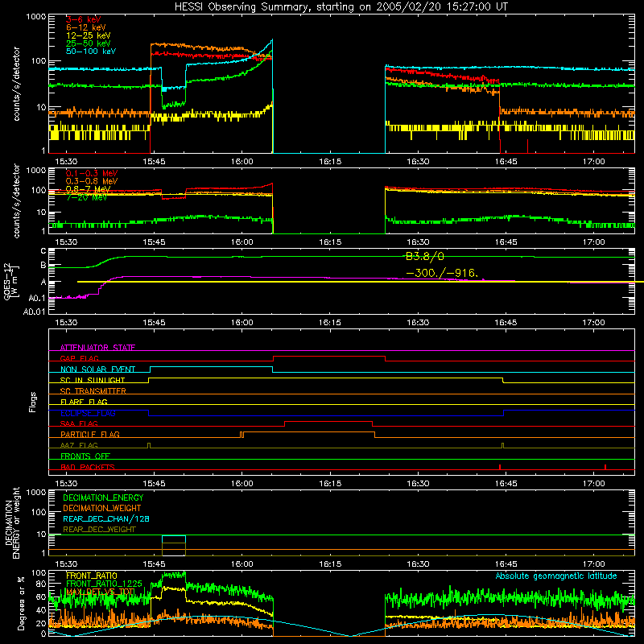Click 17:00 tick under the Flags panel

click(x=593, y=484)
